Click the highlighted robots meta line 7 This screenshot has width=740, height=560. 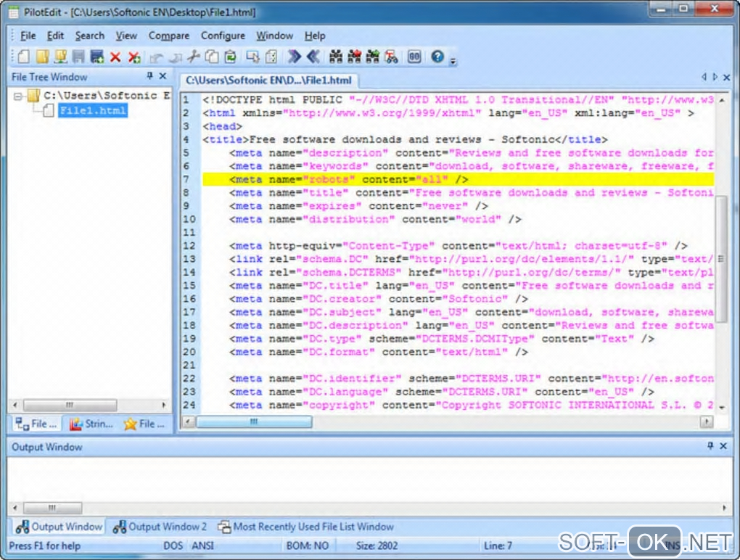click(x=458, y=179)
